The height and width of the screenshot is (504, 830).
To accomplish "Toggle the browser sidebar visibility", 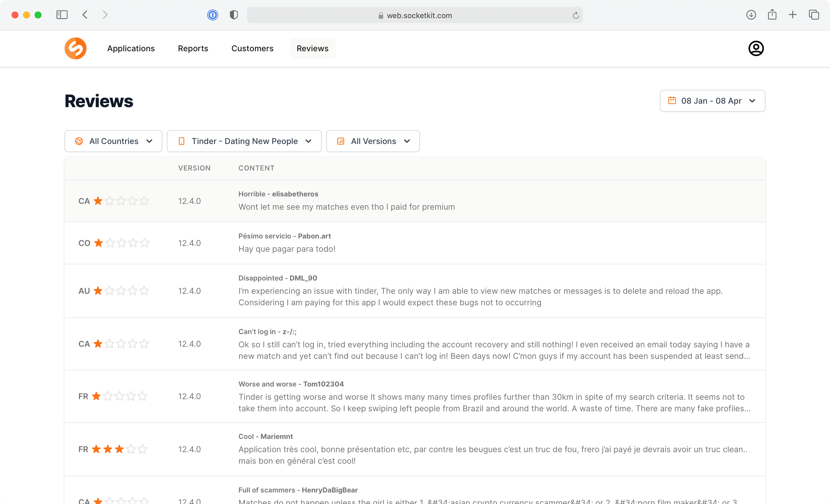I will [62, 14].
